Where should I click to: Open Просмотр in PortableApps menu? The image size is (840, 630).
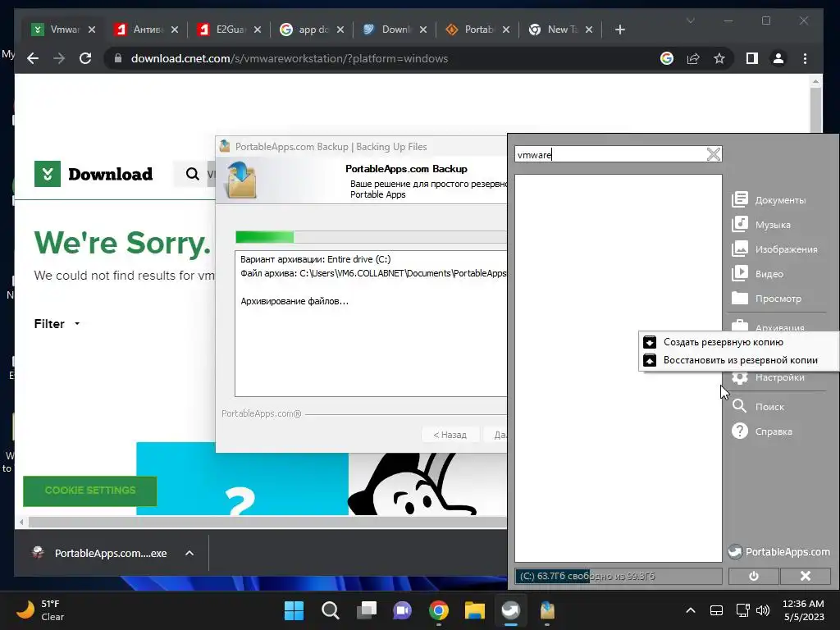(x=767, y=299)
